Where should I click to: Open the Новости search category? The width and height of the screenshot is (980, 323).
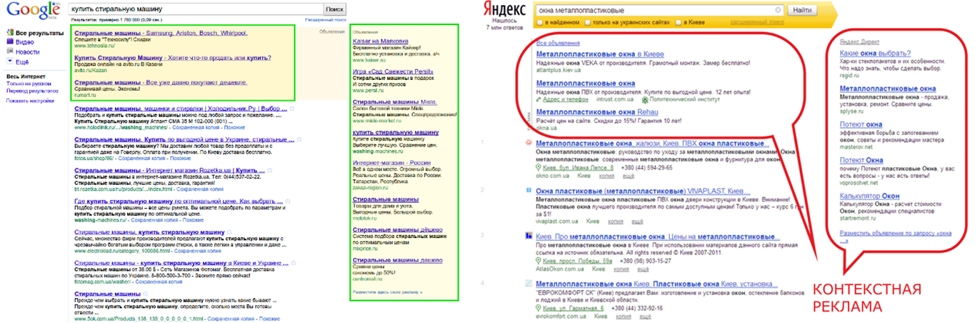tap(27, 52)
